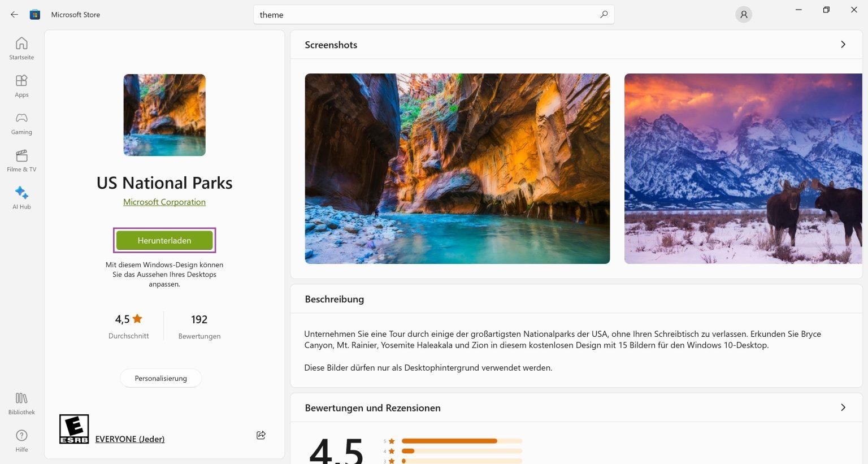Open the Personalisierung category page

[x=160, y=378]
